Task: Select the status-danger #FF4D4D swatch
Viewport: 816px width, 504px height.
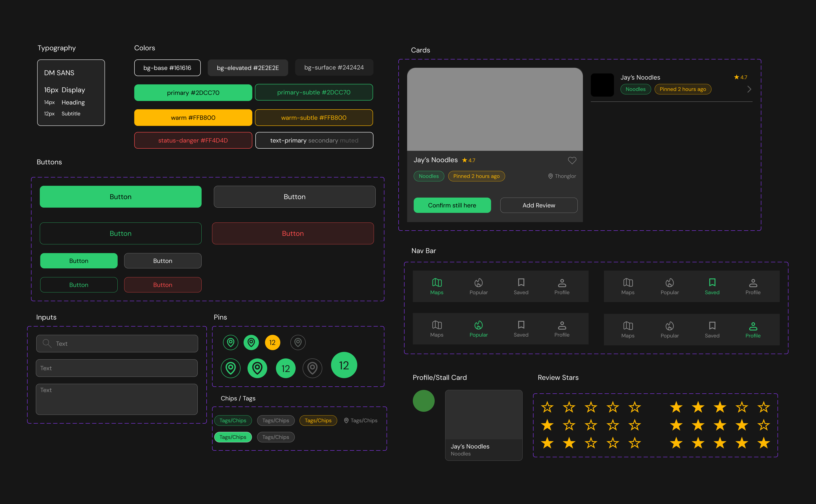Action: [193, 140]
